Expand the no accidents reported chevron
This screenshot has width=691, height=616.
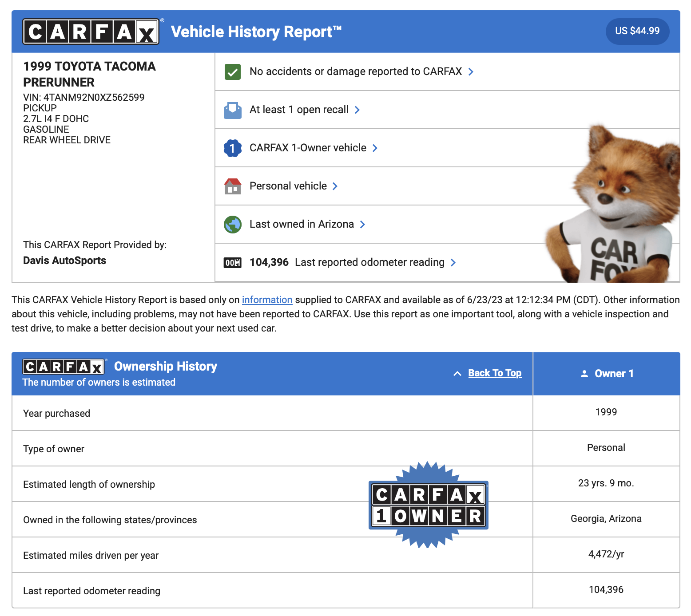[x=471, y=71]
